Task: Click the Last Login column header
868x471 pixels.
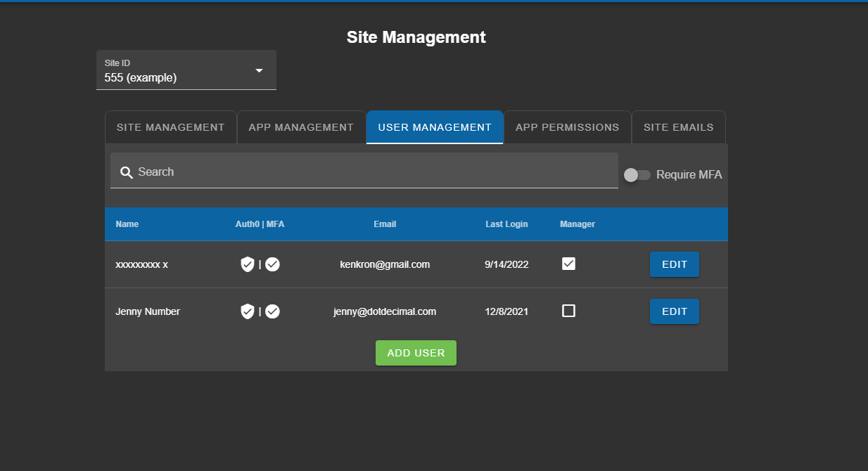Action: pos(506,224)
